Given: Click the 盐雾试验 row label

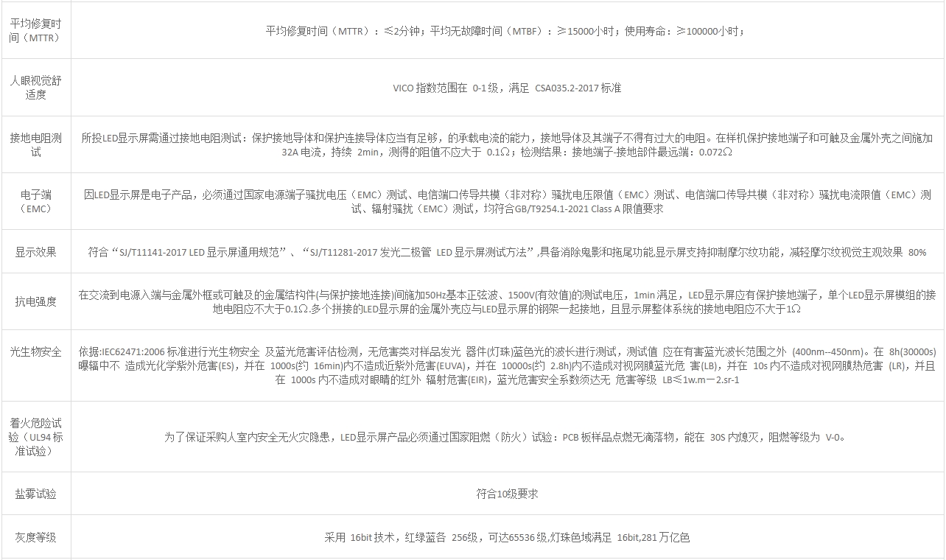Looking at the screenshot, I should [35, 494].
